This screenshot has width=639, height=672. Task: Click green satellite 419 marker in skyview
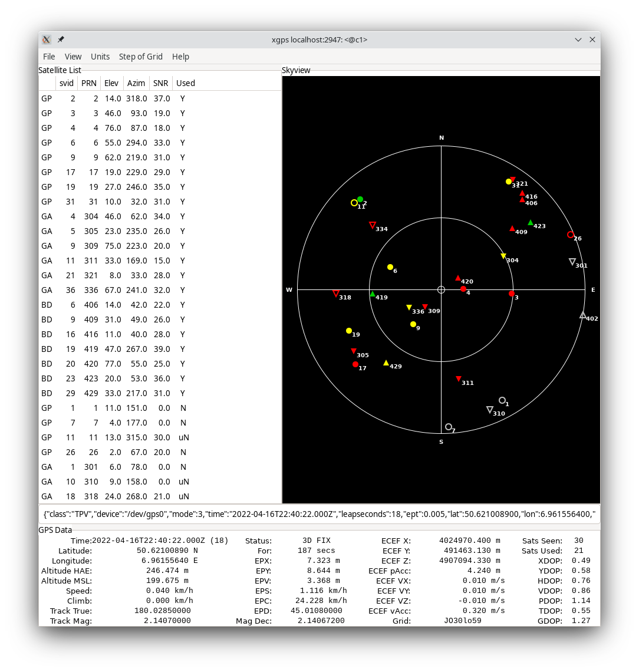click(x=373, y=294)
